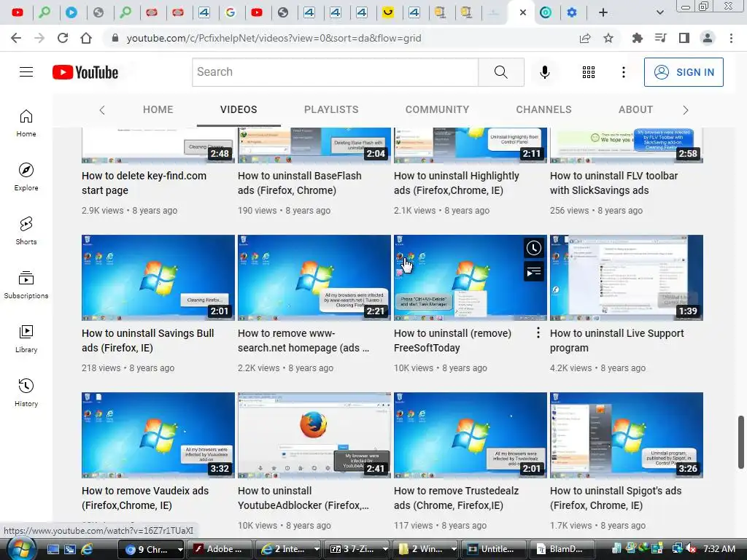The height and width of the screenshot is (560, 747).
Task: Toggle Chrome side panel
Action: (684, 38)
